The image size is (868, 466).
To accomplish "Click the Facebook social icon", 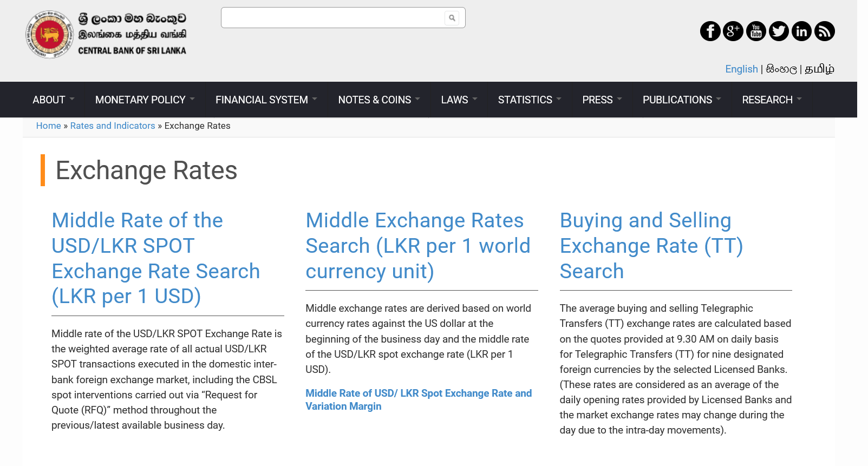I will (710, 31).
